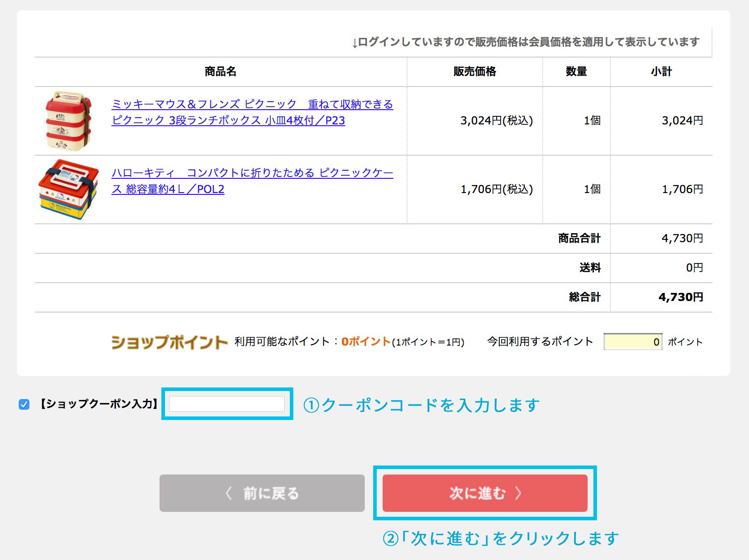Click the 総合計 amount 4,730円

pyautogui.click(x=681, y=297)
